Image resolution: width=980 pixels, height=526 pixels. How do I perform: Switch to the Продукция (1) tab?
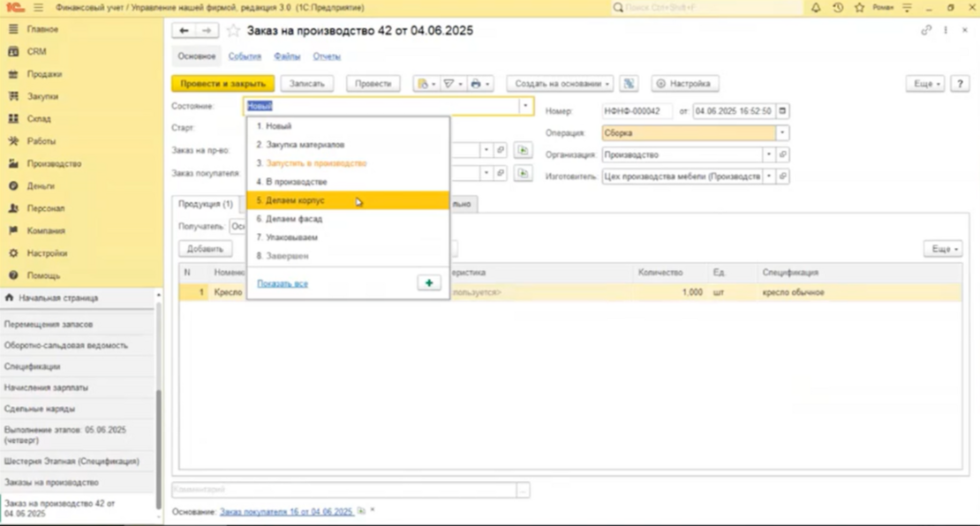(206, 204)
